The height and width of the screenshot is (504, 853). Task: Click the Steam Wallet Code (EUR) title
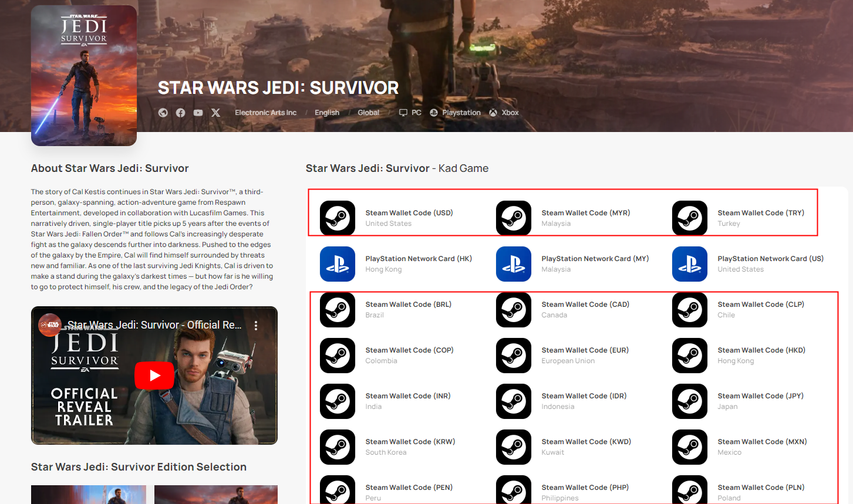pyautogui.click(x=585, y=350)
